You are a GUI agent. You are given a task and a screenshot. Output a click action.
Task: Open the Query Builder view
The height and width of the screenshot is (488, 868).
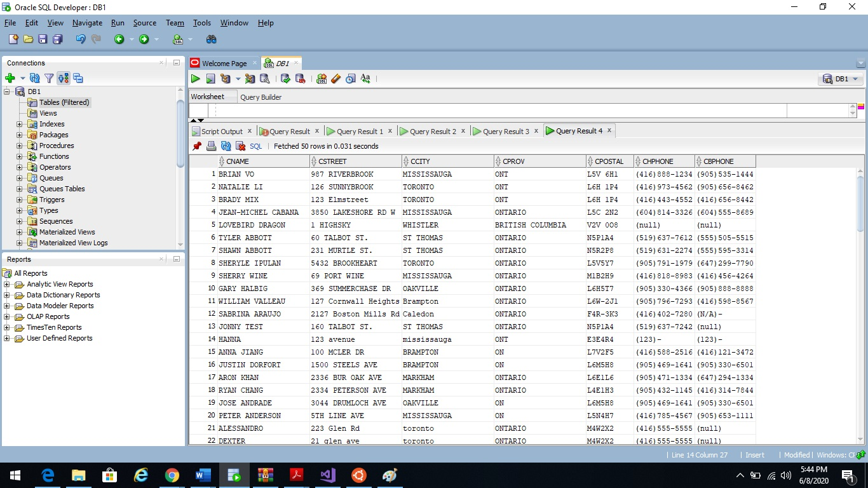click(x=260, y=96)
